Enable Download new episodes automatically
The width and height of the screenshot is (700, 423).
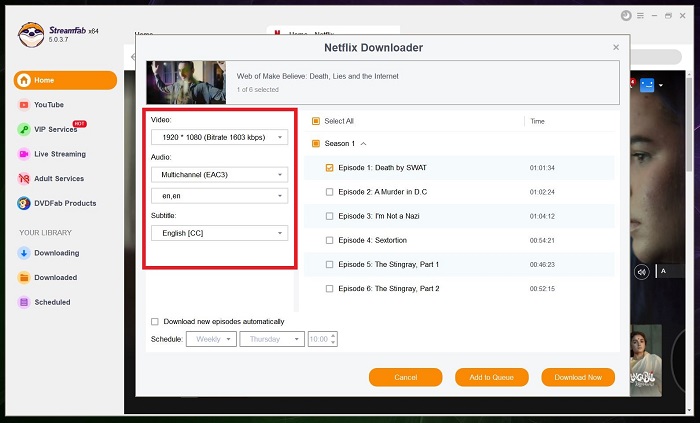tap(155, 322)
